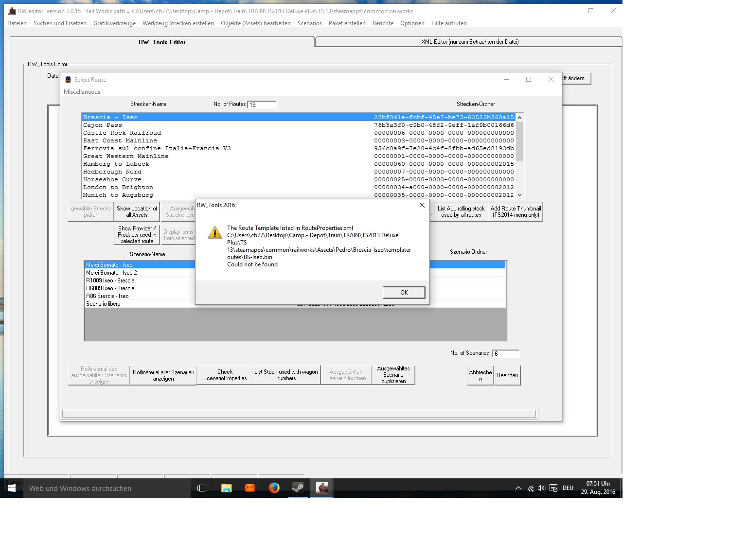Switch to the XML-Editor tab
Screen dimensions: 747x560
pos(470,42)
